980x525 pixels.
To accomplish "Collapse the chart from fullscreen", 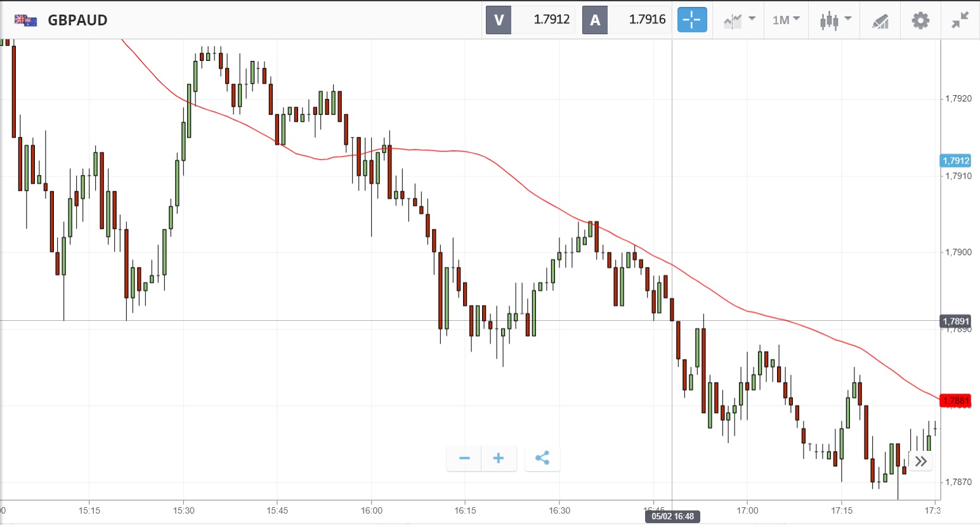I will tap(960, 20).
